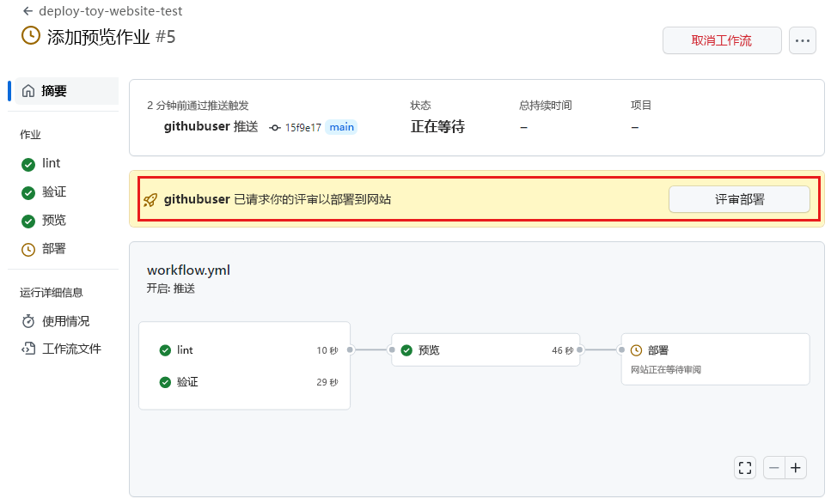Click the 10 秒 lint duration

[x=327, y=351]
